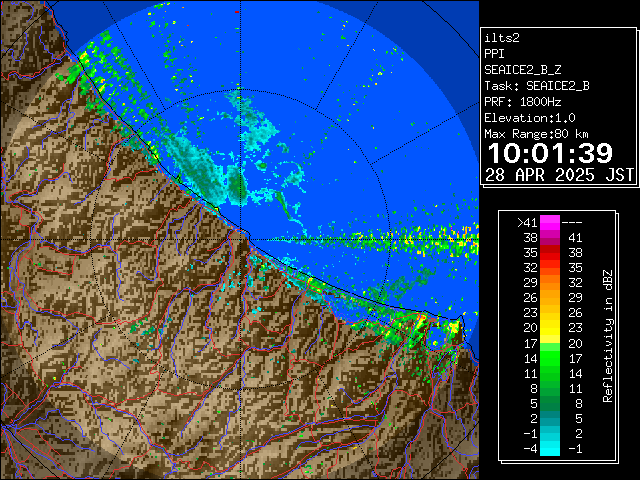Click the 10:01:39 timestamp
The width and height of the screenshot is (640, 480).
(x=550, y=153)
